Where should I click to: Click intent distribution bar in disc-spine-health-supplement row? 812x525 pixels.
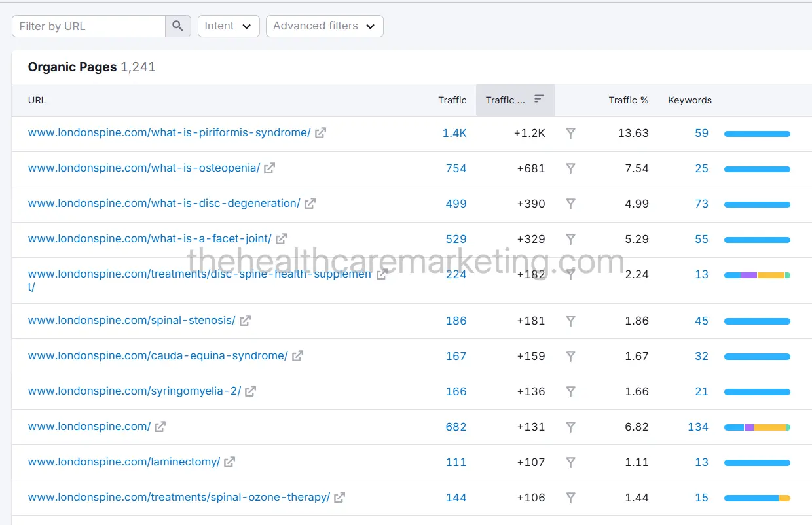click(x=757, y=275)
